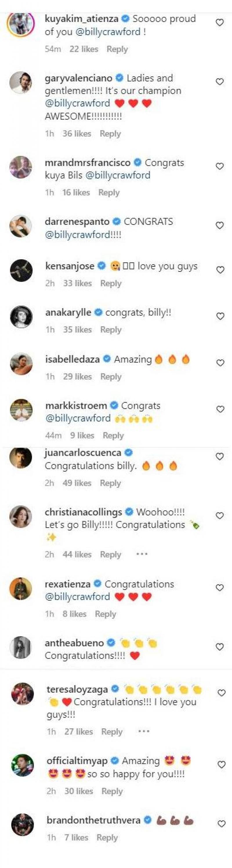
Task: Like garyvalenciano's comment with heart icon
Action: (x=220, y=82)
